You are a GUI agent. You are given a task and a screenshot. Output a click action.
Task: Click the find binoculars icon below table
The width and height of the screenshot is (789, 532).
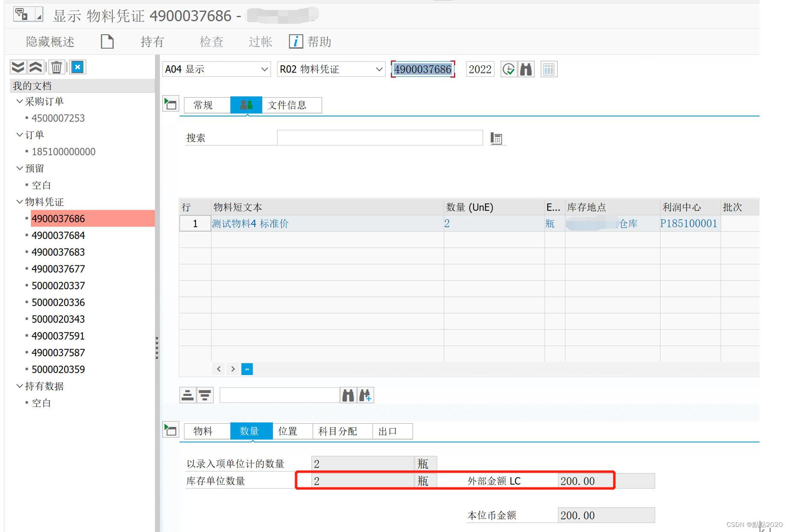coord(348,395)
